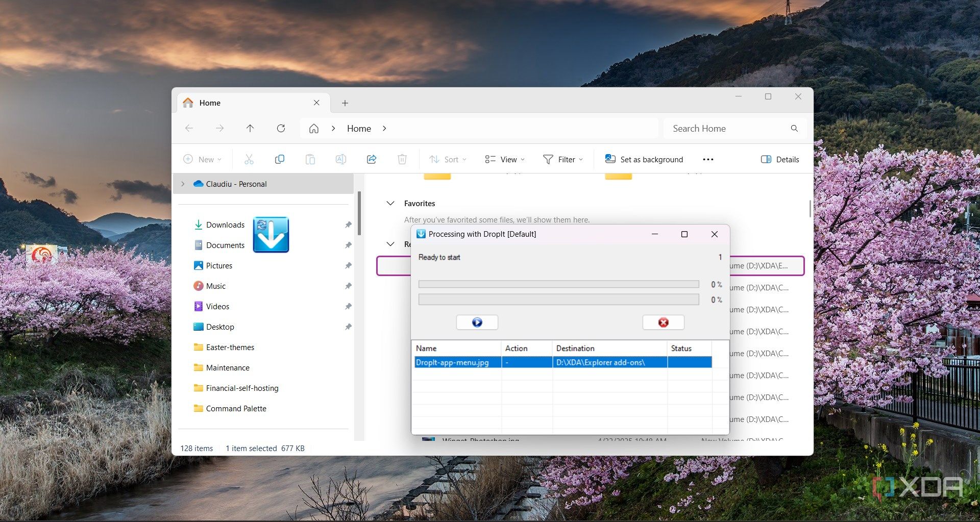Open the See more ellipsis menu
Screen dimensions: 980x522
(708, 159)
